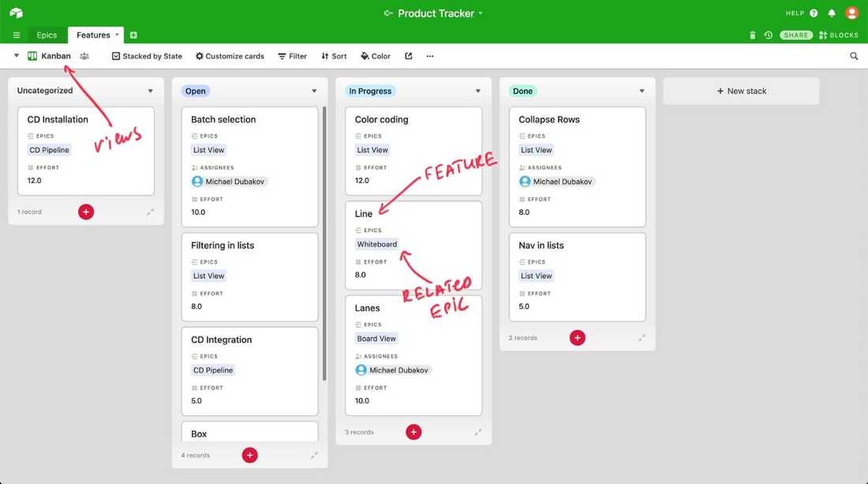Image resolution: width=868 pixels, height=484 pixels.
Task: Open the Open stack dropdown arrow
Action: [314, 91]
